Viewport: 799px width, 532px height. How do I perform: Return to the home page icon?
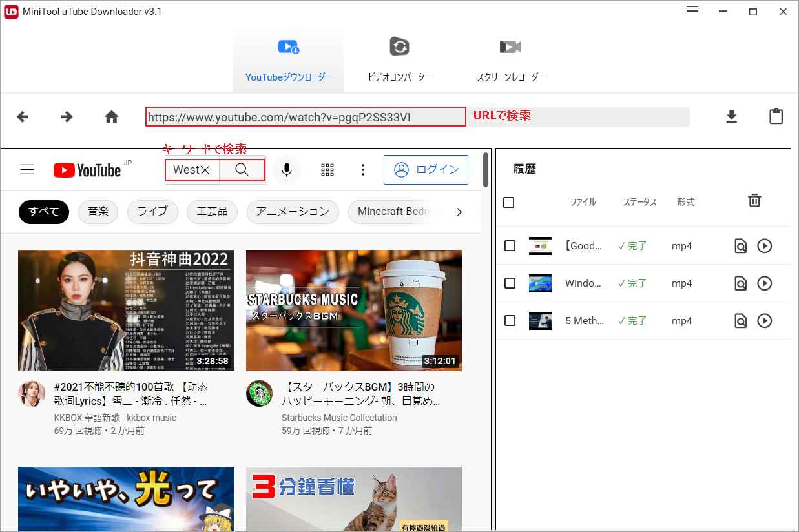[x=112, y=117]
